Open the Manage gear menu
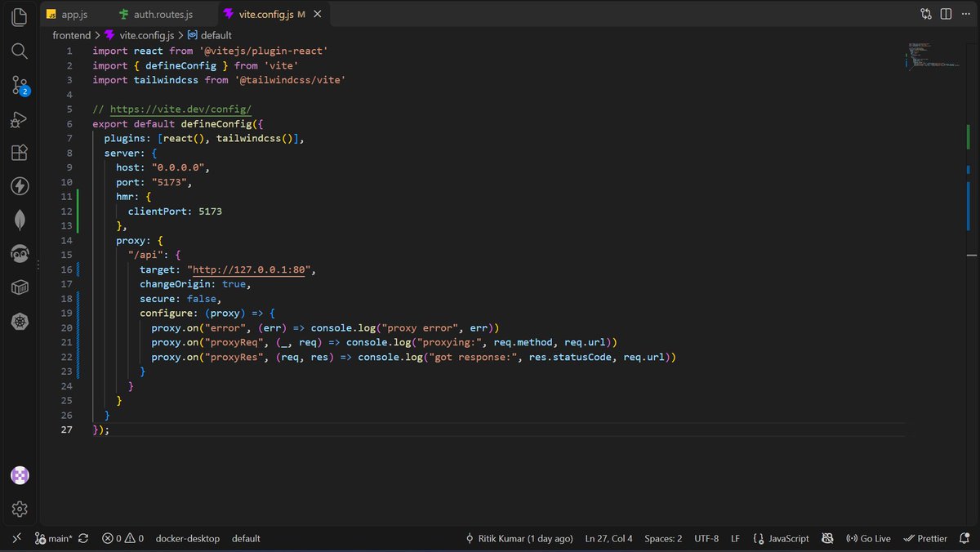The height and width of the screenshot is (552, 980). point(20,510)
